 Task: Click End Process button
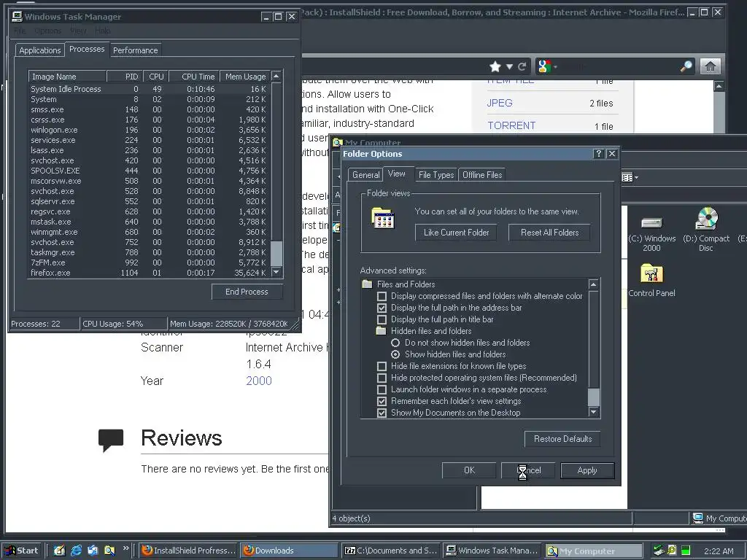247,292
